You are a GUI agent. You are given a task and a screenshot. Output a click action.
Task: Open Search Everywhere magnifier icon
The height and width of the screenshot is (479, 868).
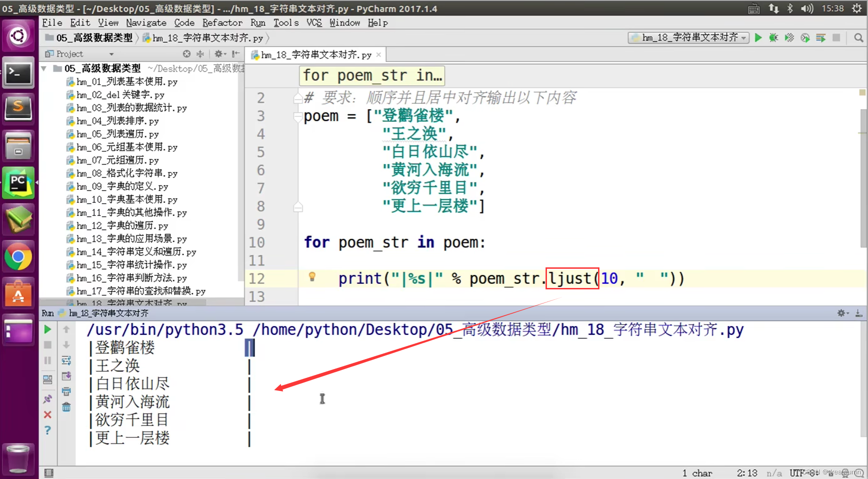click(859, 38)
